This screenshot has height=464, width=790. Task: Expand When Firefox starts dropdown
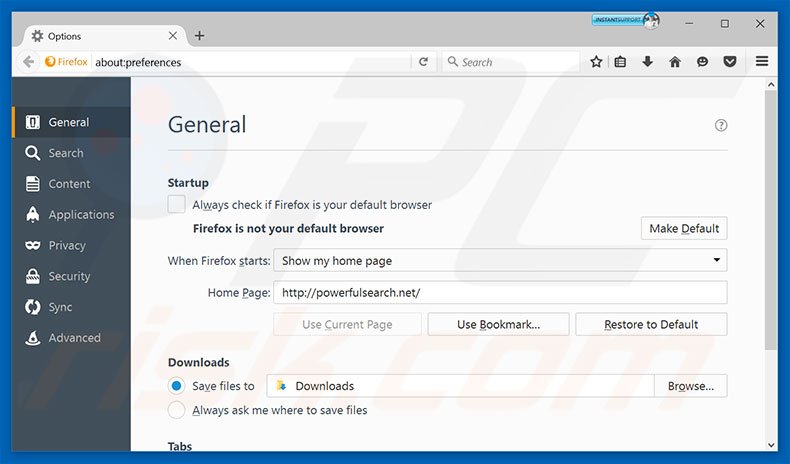(x=500, y=260)
